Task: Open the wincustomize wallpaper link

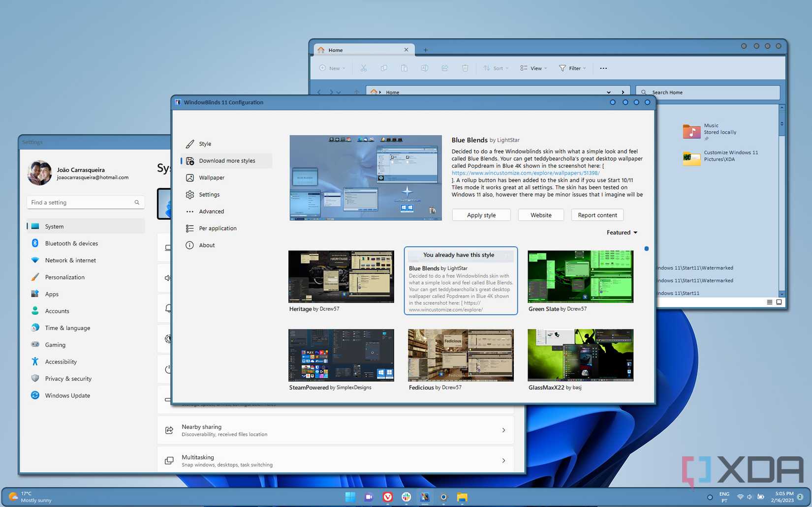Action: click(526, 173)
